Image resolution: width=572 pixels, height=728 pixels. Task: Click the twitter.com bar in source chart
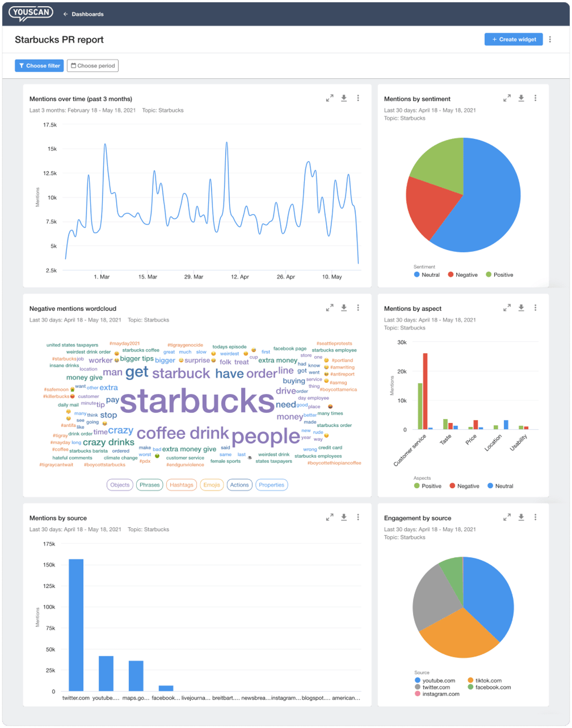[76, 625]
